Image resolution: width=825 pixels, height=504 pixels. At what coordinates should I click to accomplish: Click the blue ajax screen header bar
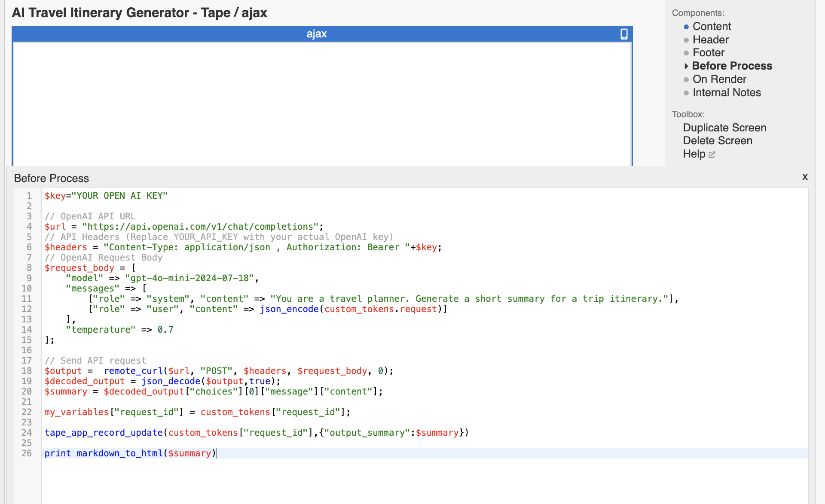(x=317, y=34)
